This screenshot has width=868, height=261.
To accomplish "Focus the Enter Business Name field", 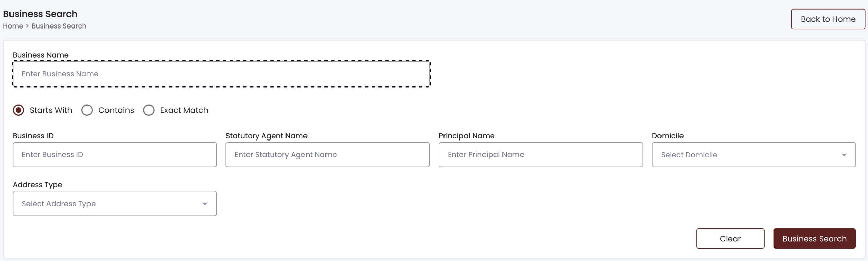I will [221, 74].
